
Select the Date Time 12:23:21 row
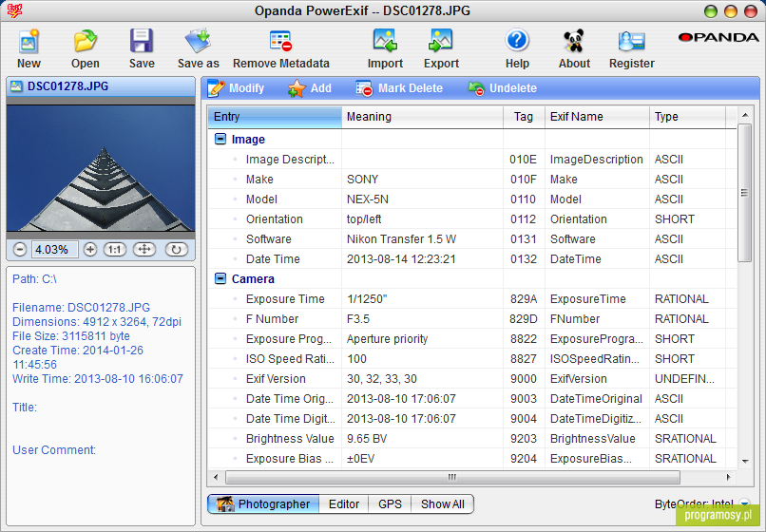pyautogui.click(x=472, y=259)
